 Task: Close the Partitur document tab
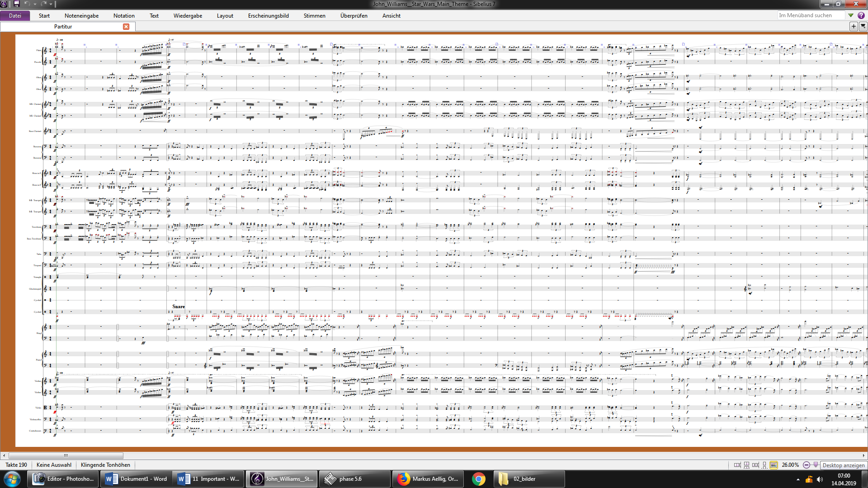126,27
